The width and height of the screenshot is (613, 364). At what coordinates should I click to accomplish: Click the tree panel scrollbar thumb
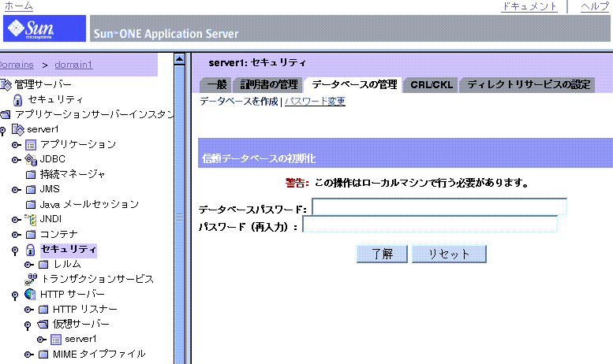click(x=179, y=217)
